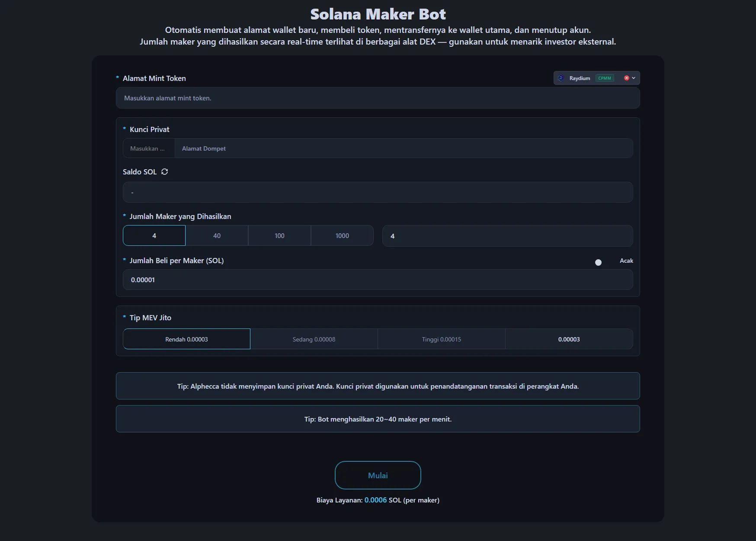Select Rendah 0.00003 Jito tip

(186, 339)
